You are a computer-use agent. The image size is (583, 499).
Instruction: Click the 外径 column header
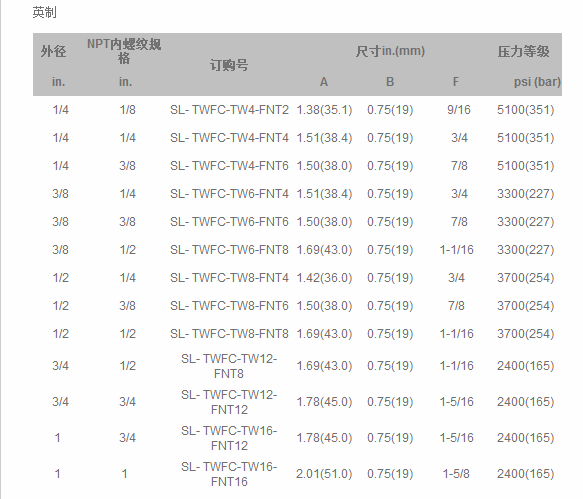coord(54,51)
